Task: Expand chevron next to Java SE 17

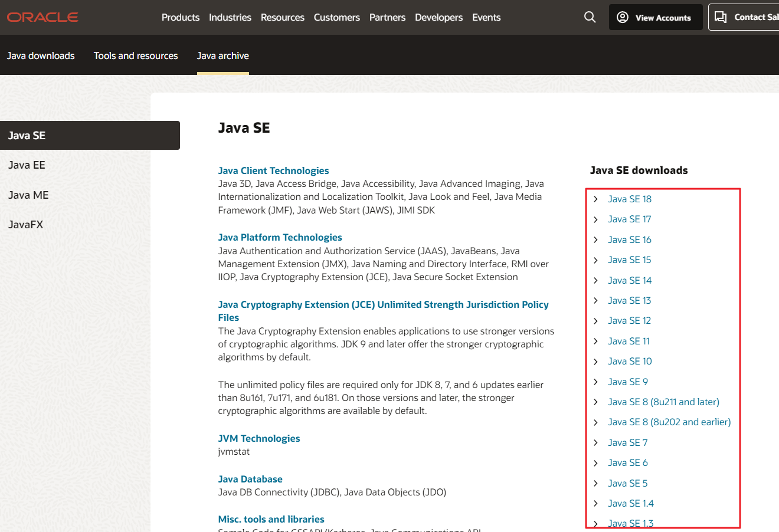Action: pos(595,219)
